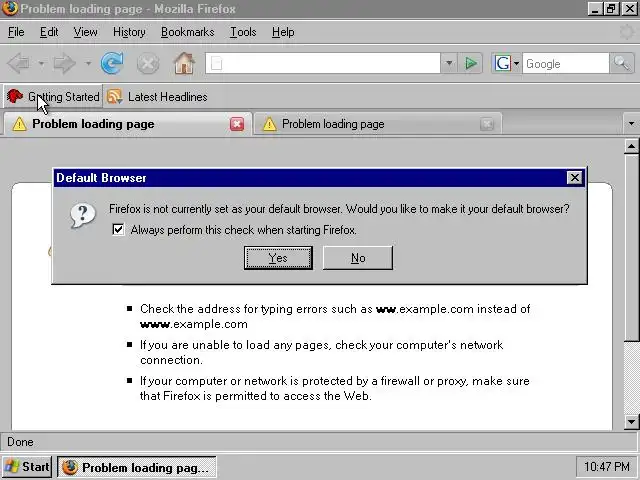
Task: Click the Done status bar text
Action: coord(20,442)
